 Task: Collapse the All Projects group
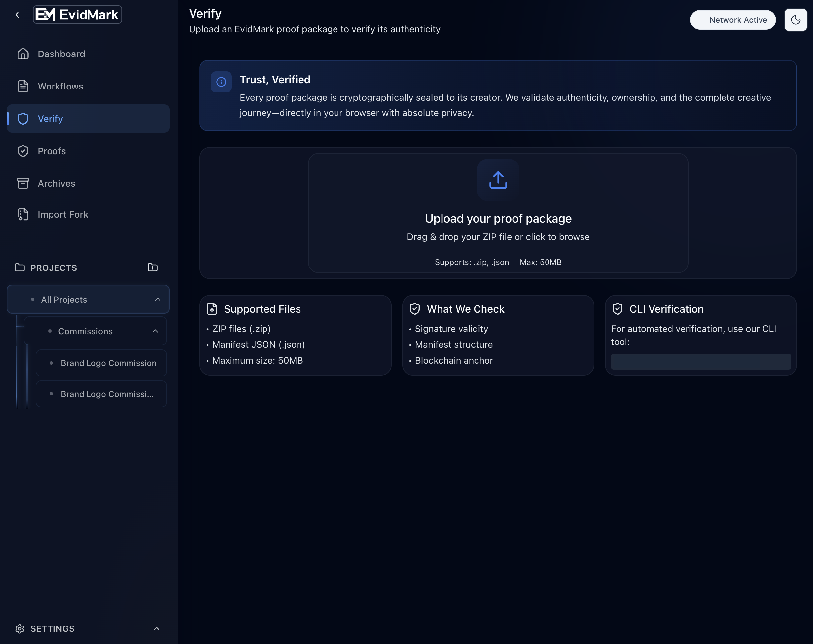pyautogui.click(x=158, y=299)
